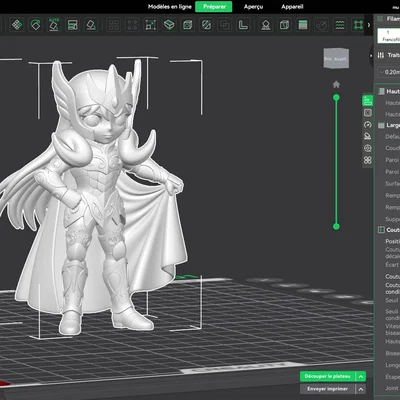The image size is (400, 400).
Task: Click the green vertical layer slider track
Action: point(336,162)
